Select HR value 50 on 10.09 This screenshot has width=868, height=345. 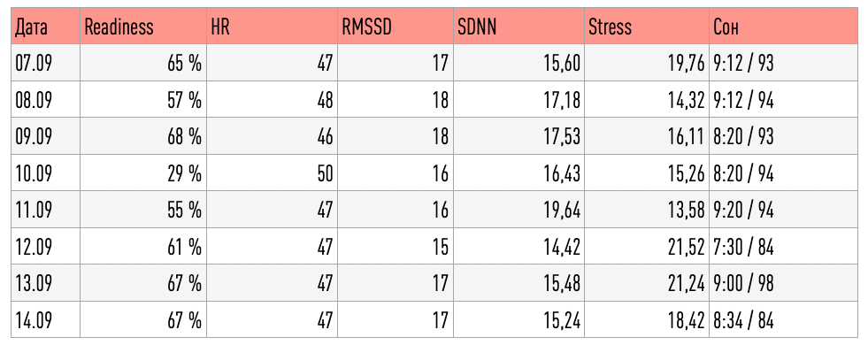tap(272, 172)
